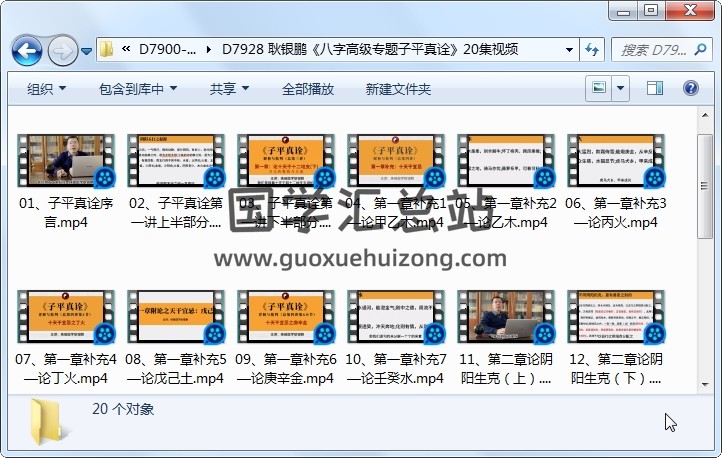Toggle the preview pane icon
This screenshot has width=722, height=458.
click(x=655, y=88)
